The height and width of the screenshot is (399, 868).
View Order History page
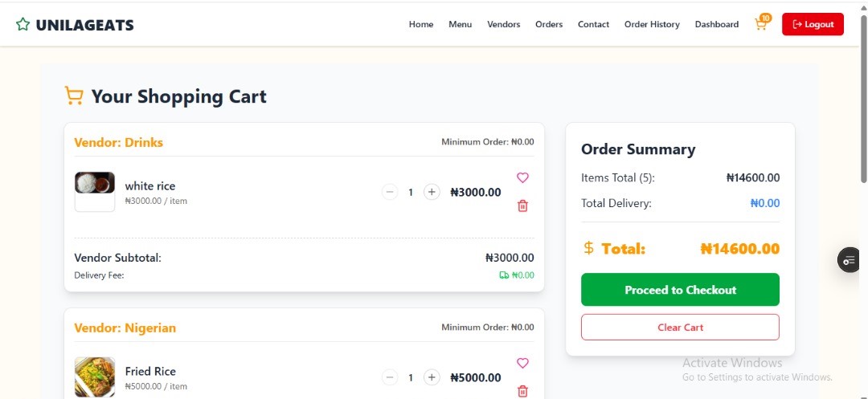tap(652, 24)
